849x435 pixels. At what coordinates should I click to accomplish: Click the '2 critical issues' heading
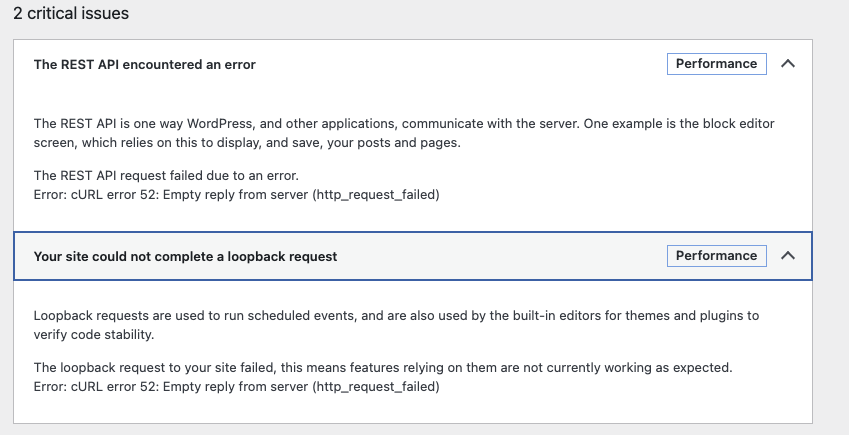(71, 14)
